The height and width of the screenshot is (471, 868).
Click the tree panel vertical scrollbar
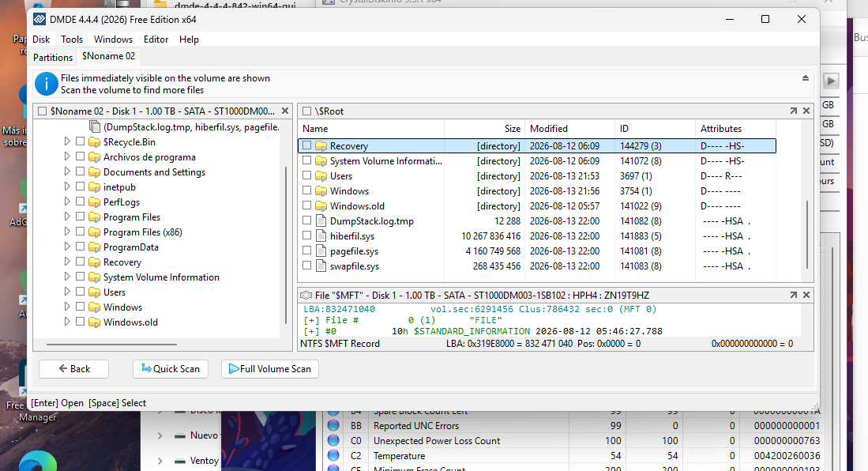coord(286,245)
